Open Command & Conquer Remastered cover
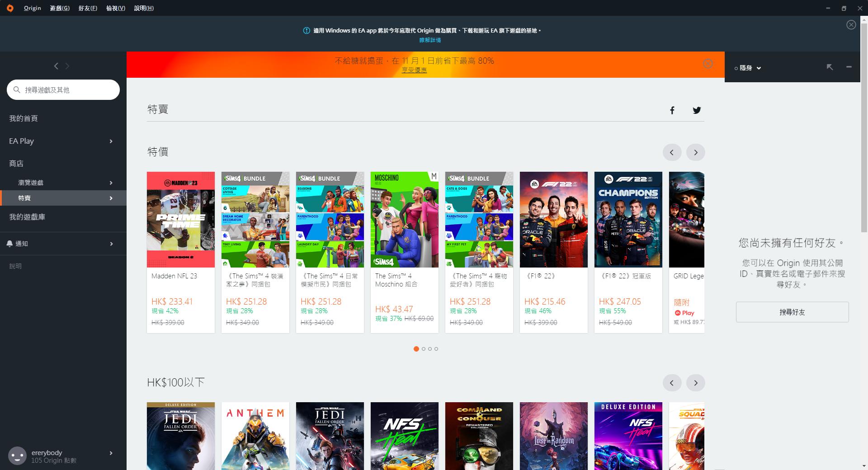The height and width of the screenshot is (470, 868). point(479,436)
